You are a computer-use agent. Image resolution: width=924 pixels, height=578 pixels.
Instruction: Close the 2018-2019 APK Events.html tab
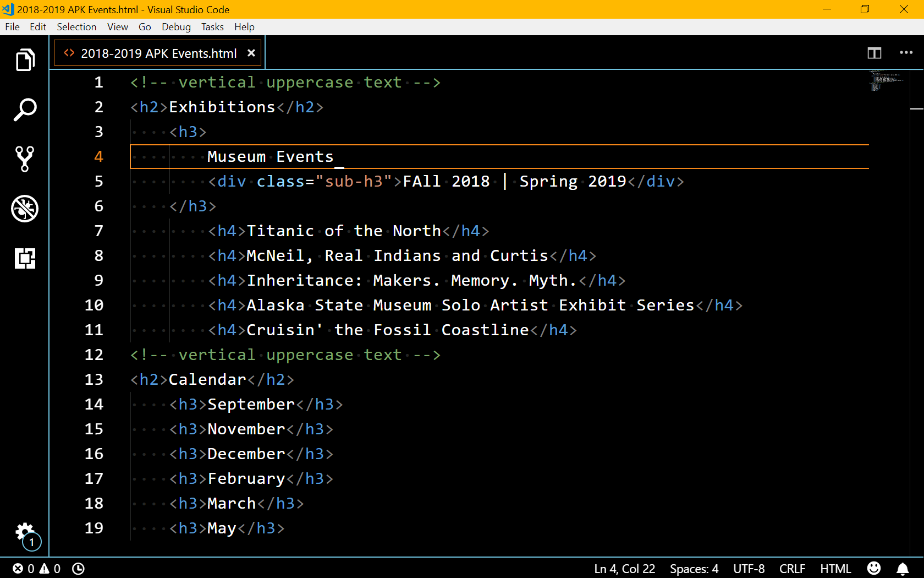[251, 53]
